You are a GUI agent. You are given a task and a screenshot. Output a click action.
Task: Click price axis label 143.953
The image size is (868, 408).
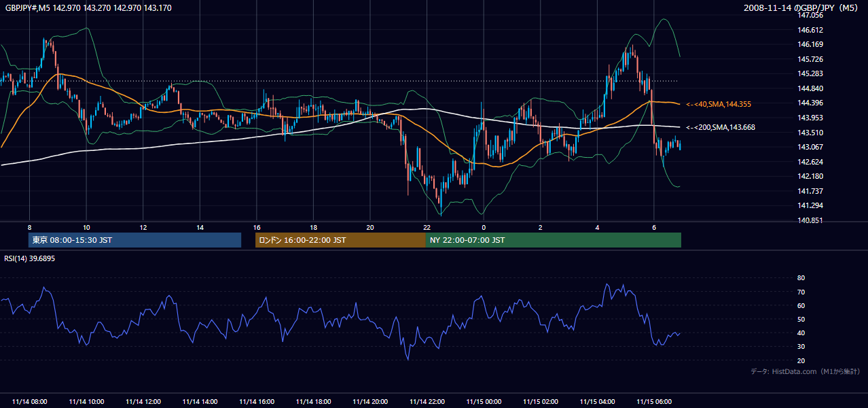pyautogui.click(x=811, y=118)
